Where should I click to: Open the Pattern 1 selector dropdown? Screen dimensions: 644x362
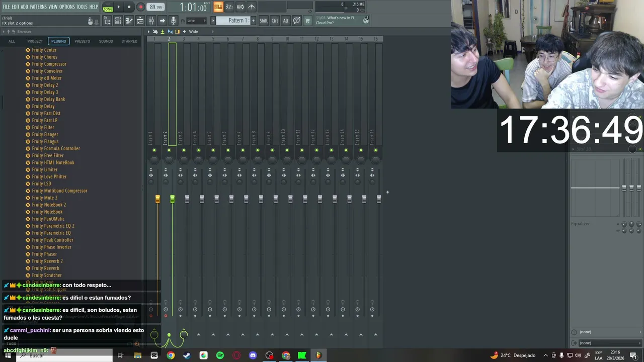click(x=236, y=21)
